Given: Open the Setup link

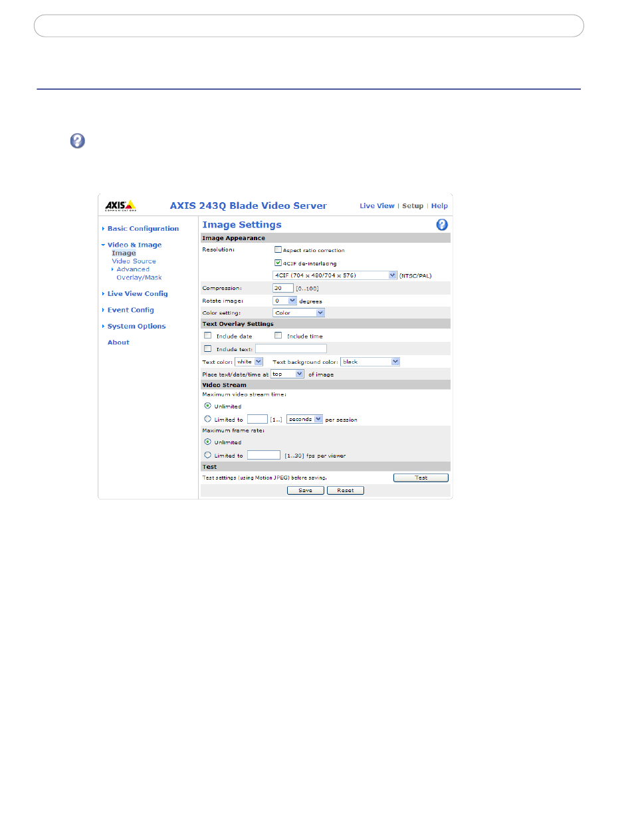Looking at the screenshot, I should [413, 206].
